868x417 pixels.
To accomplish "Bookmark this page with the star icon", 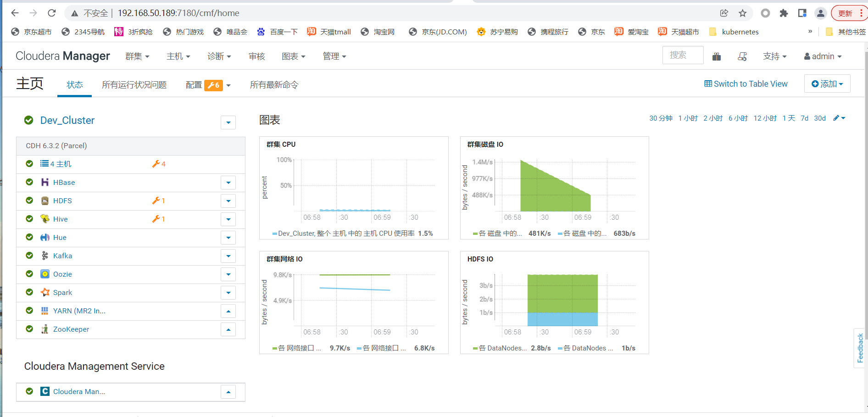I will click(x=743, y=13).
